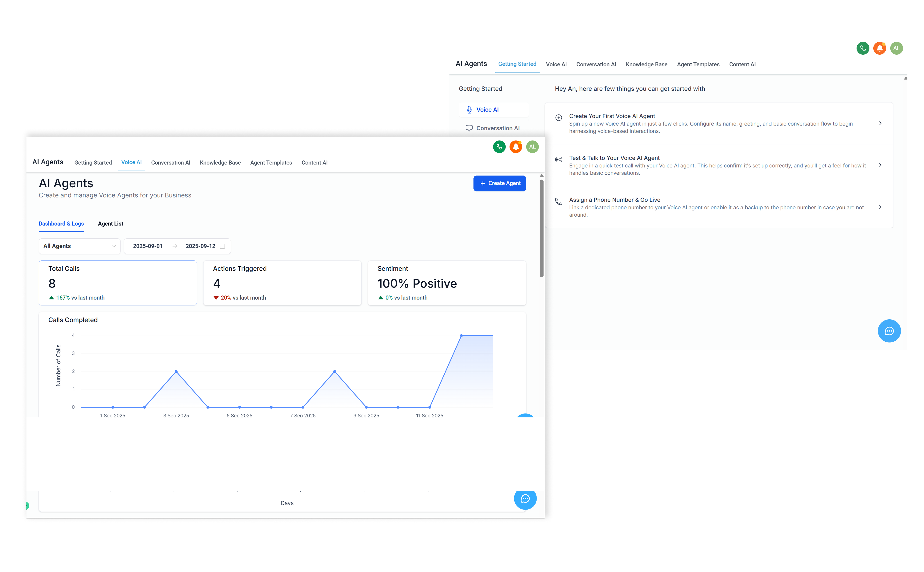Click green phone dialer icon in front window
The height and width of the screenshot is (572, 924).
(x=499, y=147)
